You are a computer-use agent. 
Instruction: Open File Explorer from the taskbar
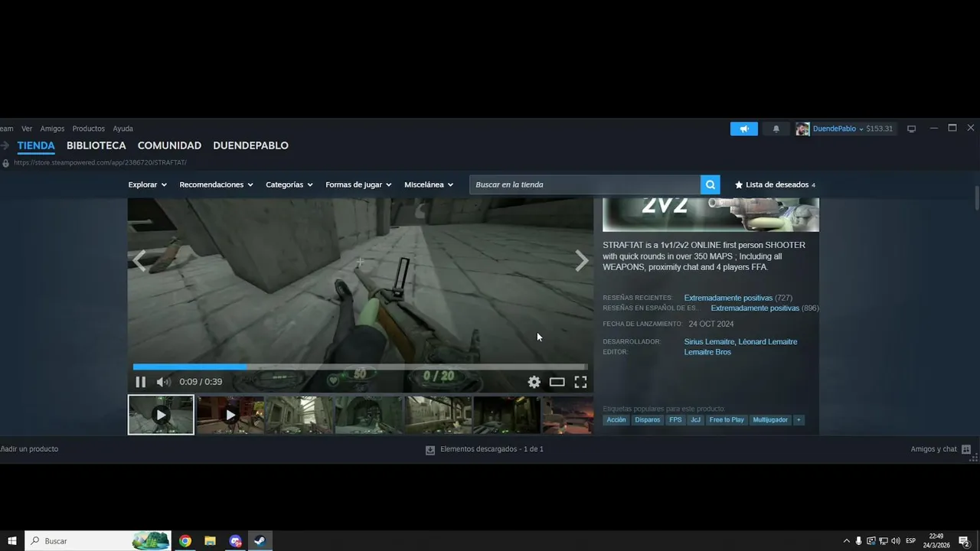click(210, 541)
